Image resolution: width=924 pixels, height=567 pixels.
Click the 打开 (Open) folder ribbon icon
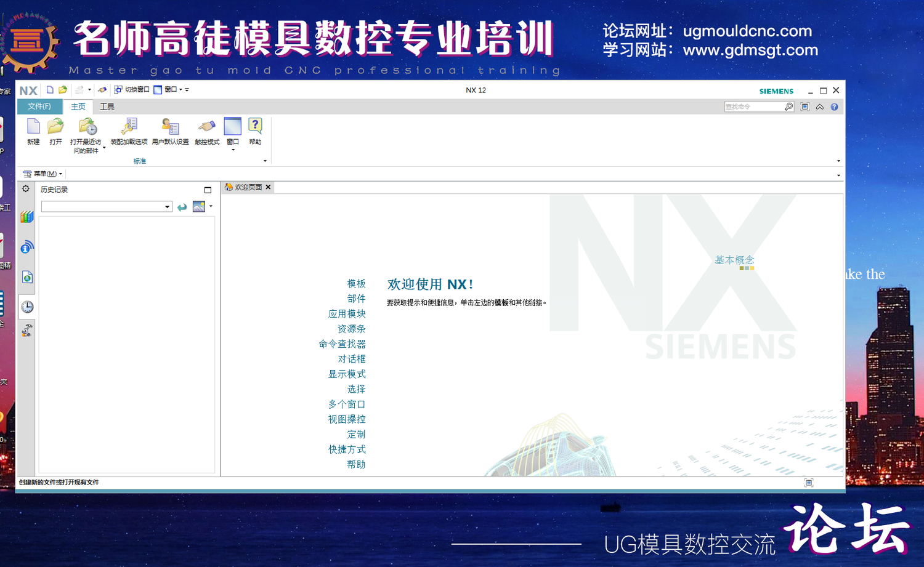click(55, 127)
